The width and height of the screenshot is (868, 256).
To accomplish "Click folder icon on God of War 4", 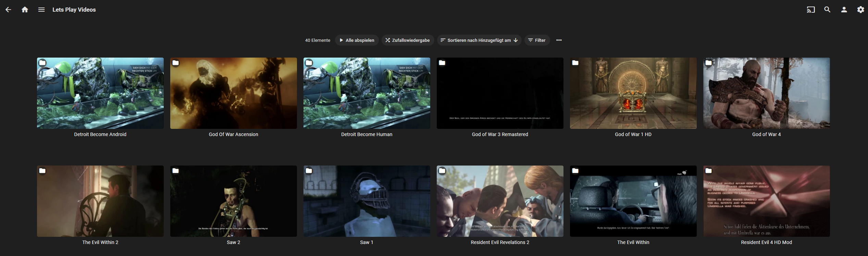I will click(709, 63).
